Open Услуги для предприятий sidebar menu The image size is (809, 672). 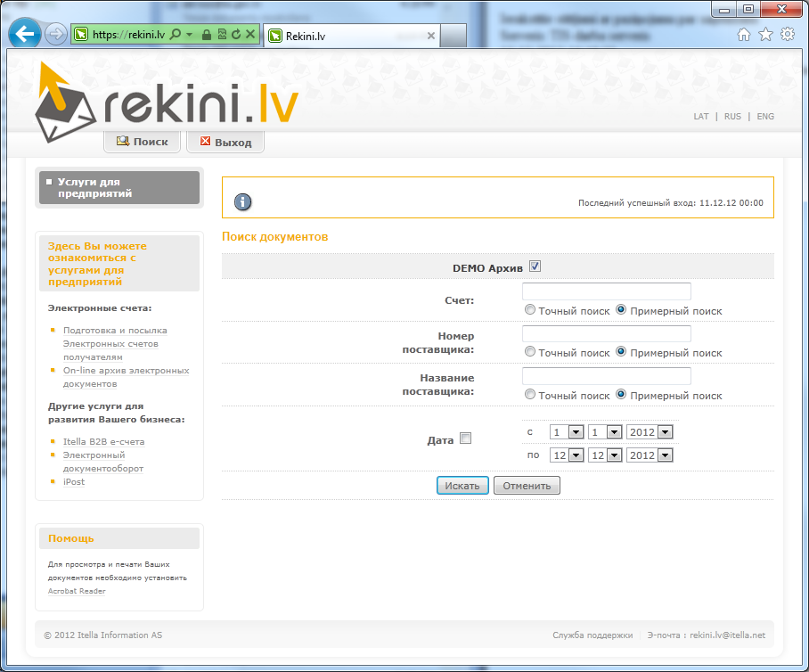coord(119,187)
